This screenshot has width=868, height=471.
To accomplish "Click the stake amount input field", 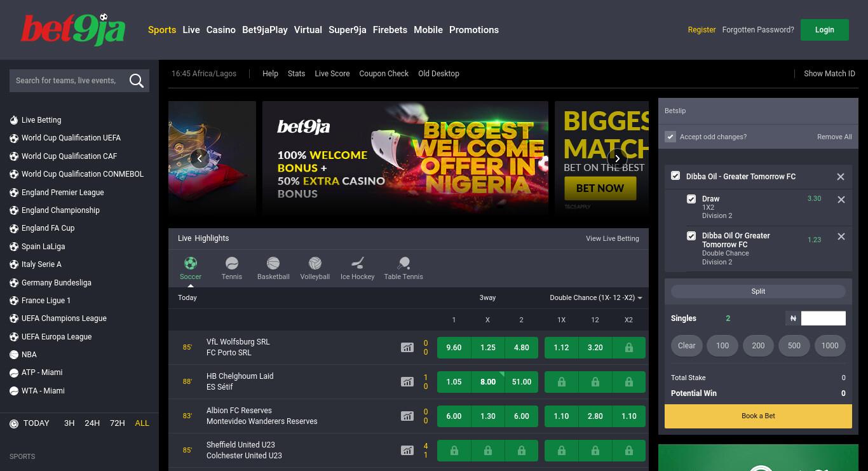I will (x=824, y=318).
